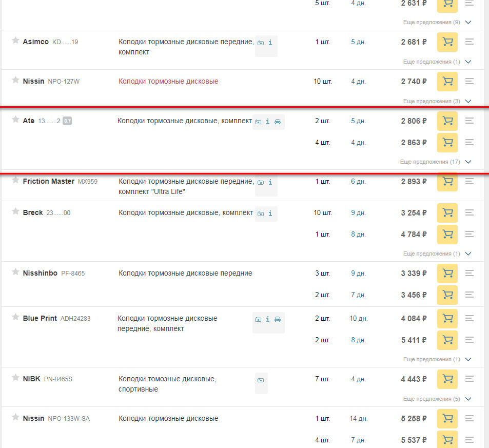This screenshot has height=448, width=489.
Task: Mark Nisshinbo PF-8465 as favorite
Action: (15, 272)
